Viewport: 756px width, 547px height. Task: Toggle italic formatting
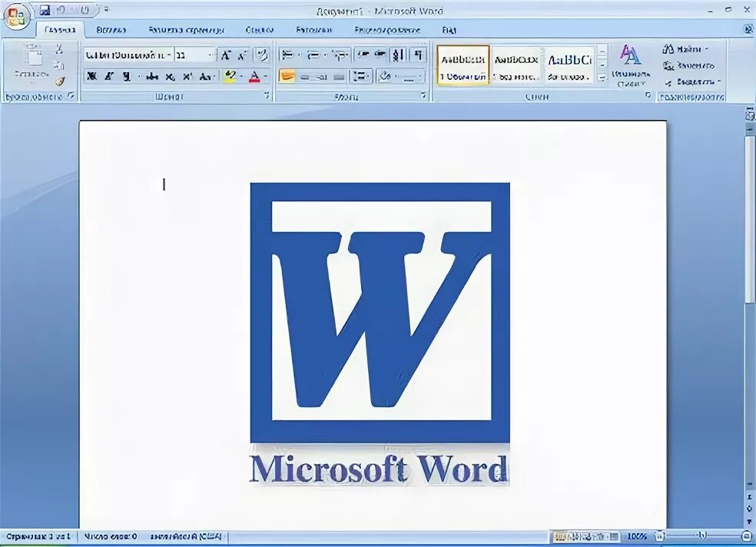tap(109, 76)
